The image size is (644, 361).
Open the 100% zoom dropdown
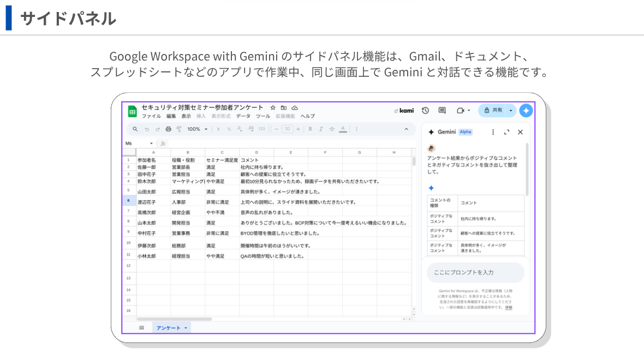tap(198, 129)
